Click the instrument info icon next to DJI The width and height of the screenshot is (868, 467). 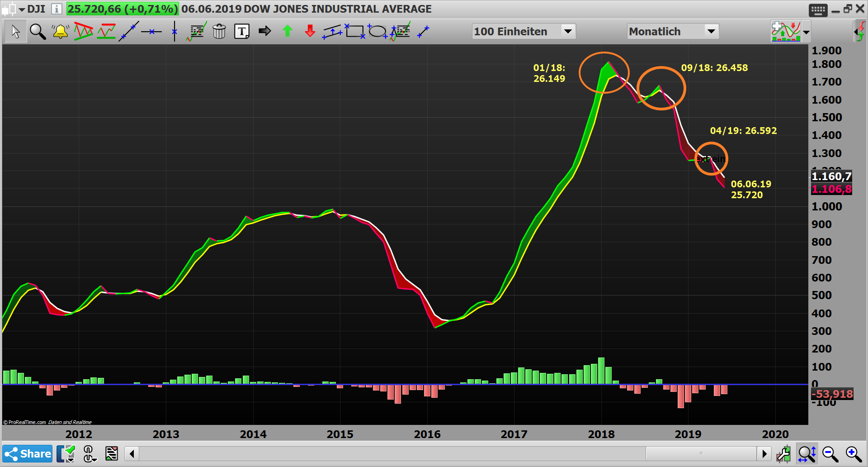57,9
